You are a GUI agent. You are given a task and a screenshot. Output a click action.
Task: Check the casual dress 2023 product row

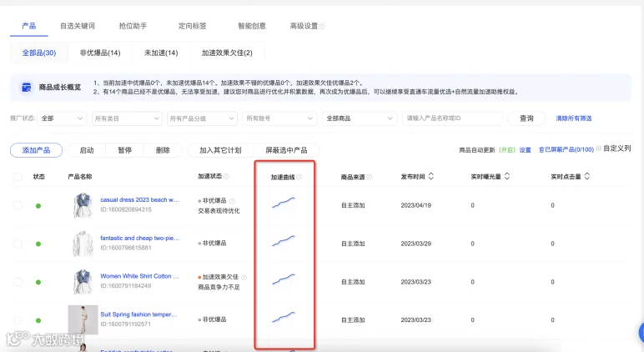pos(18,205)
